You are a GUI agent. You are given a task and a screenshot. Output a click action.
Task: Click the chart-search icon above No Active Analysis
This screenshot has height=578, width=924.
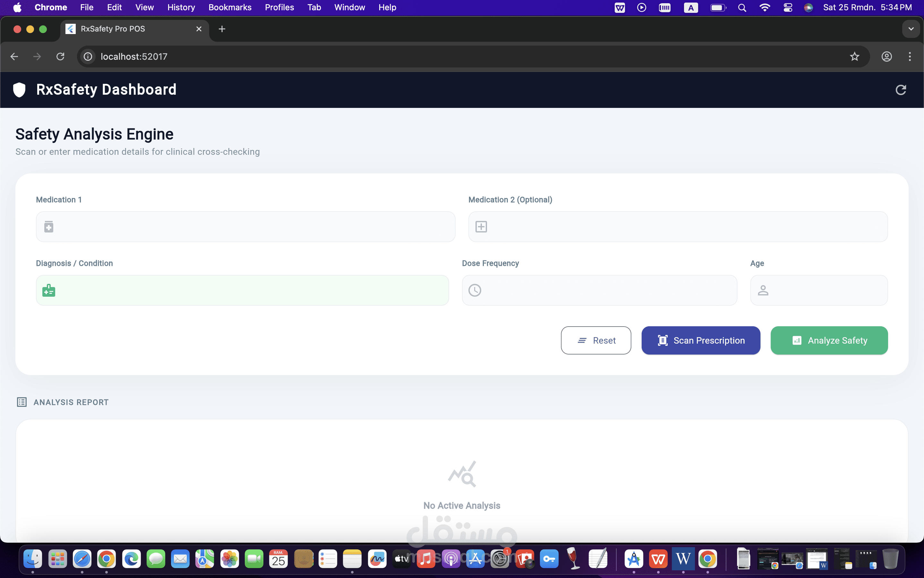coord(462,474)
